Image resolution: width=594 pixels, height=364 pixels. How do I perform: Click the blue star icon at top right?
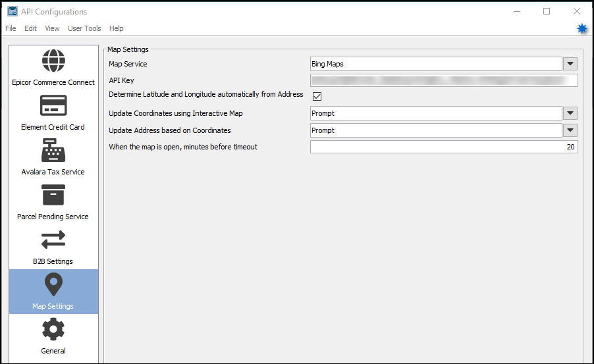(x=582, y=28)
